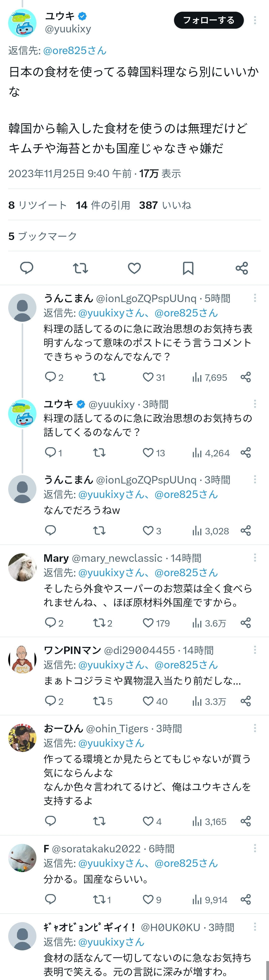Like Mary's reply with 179 likes
This screenshot has height=980, width=269.
pyautogui.click(x=148, y=623)
